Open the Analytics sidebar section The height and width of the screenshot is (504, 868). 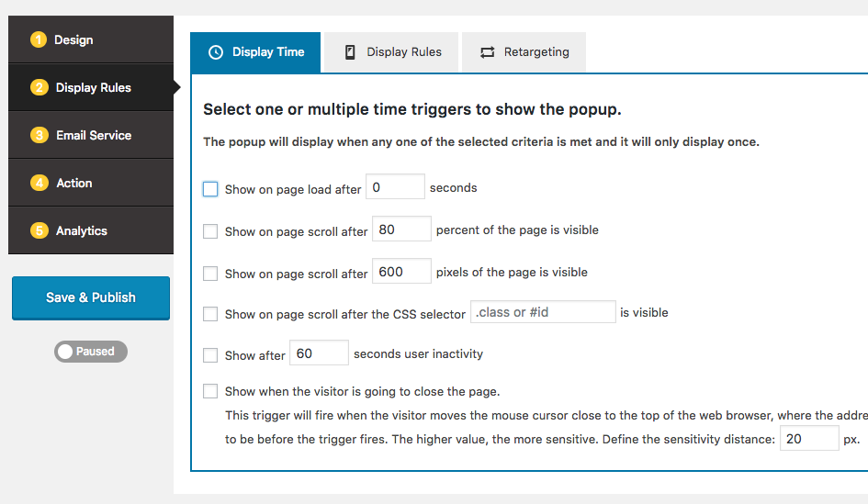[81, 230]
